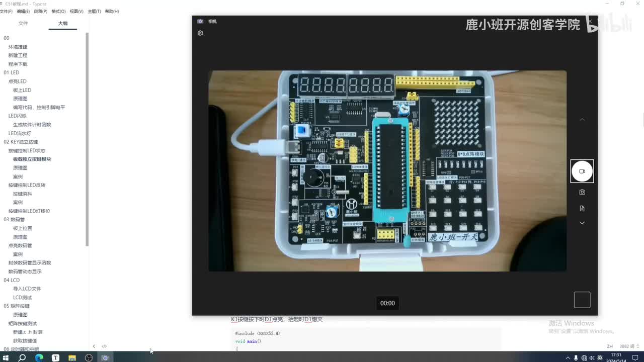Screen dimensions: 644x362
Task: Select 按键消抖 outline entry
Action: tap(23, 194)
